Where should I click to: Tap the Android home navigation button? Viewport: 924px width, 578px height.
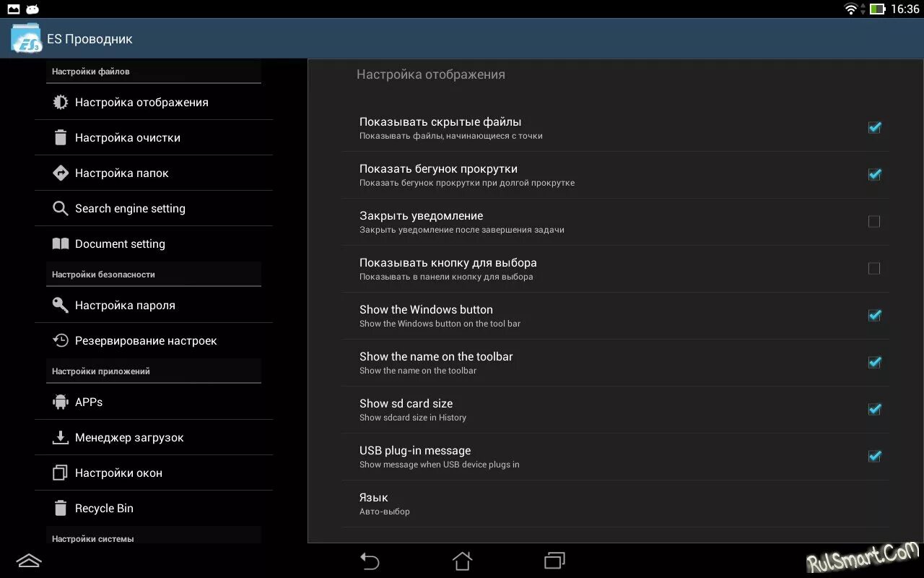[462, 561]
